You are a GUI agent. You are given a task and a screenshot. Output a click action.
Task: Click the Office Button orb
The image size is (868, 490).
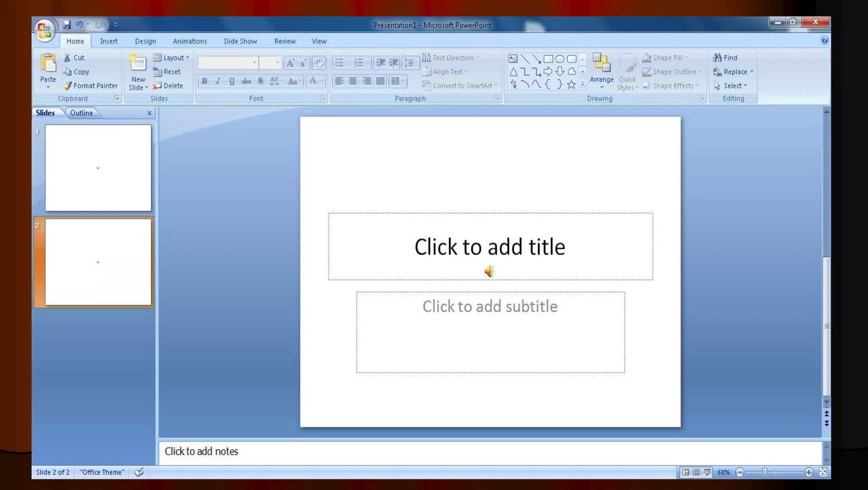pyautogui.click(x=45, y=31)
